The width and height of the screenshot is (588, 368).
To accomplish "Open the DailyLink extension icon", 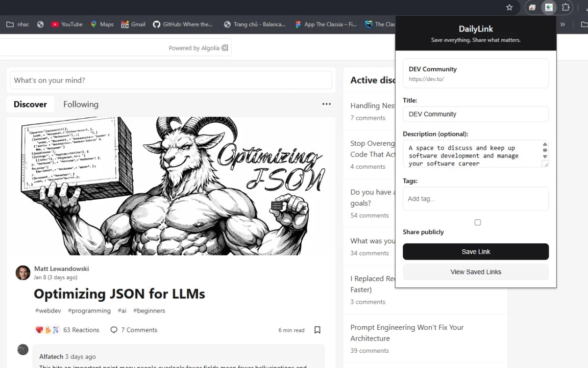I will click(549, 7).
